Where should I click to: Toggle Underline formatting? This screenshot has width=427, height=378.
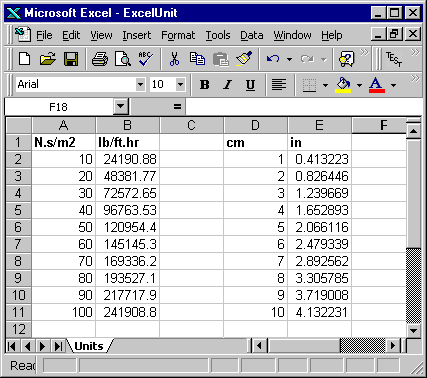click(250, 85)
